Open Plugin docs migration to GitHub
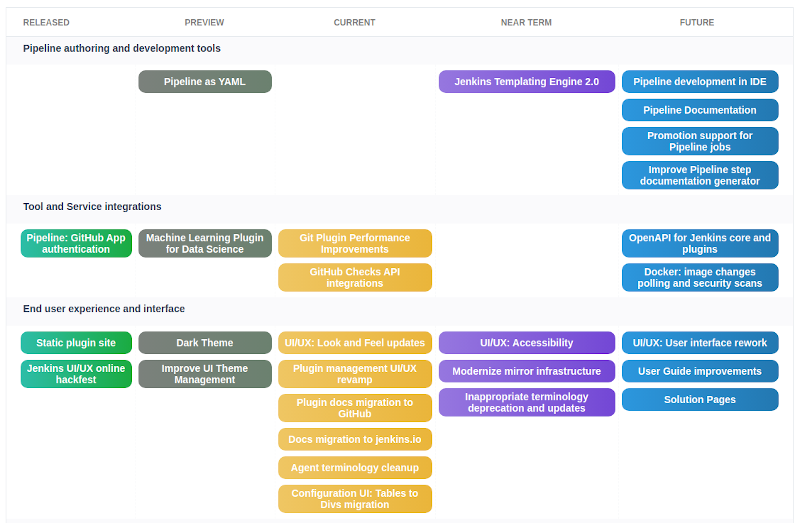Viewport: 800px width, 523px height. coord(355,408)
